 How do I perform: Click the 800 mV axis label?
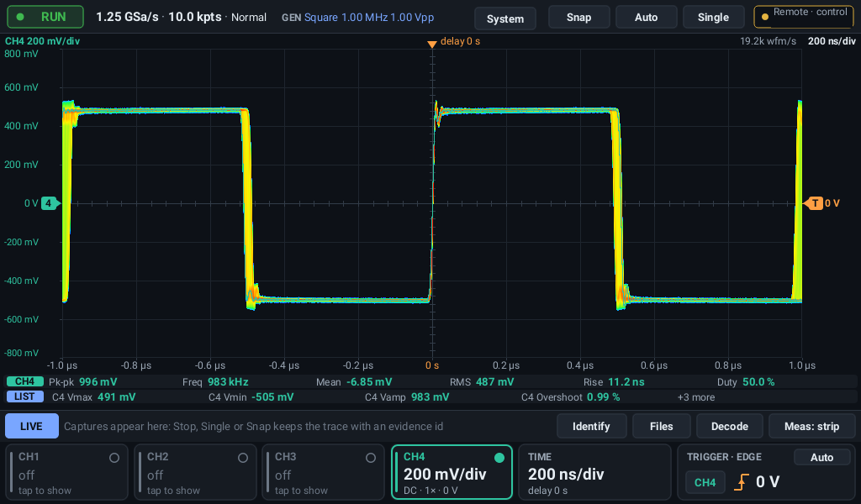coord(21,54)
